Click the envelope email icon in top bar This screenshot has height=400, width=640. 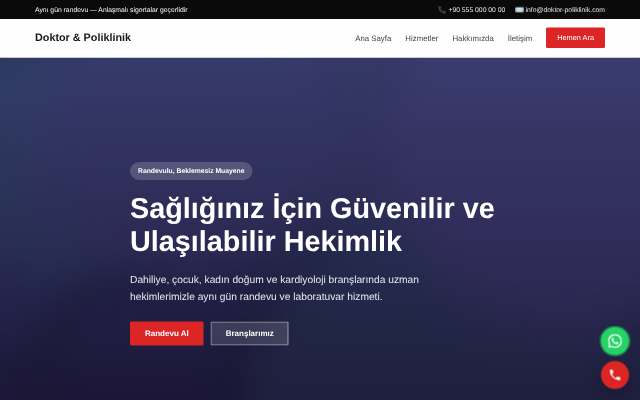[x=519, y=10]
